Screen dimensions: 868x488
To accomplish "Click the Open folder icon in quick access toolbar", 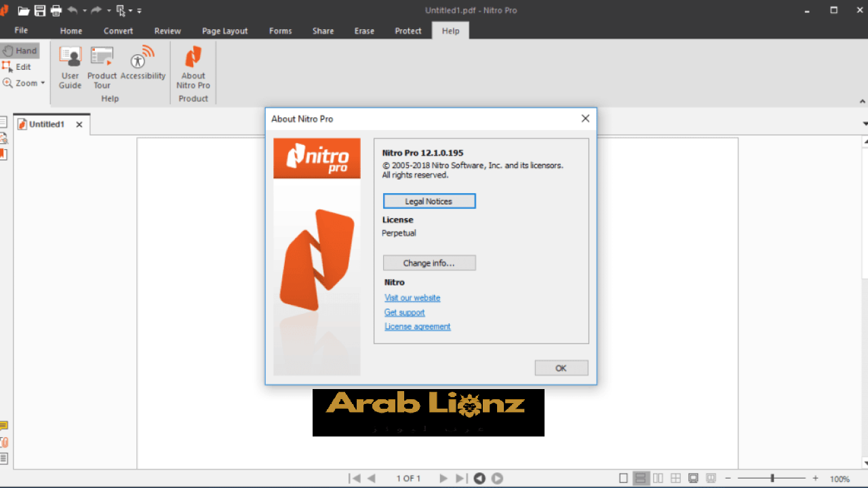I will (x=24, y=11).
